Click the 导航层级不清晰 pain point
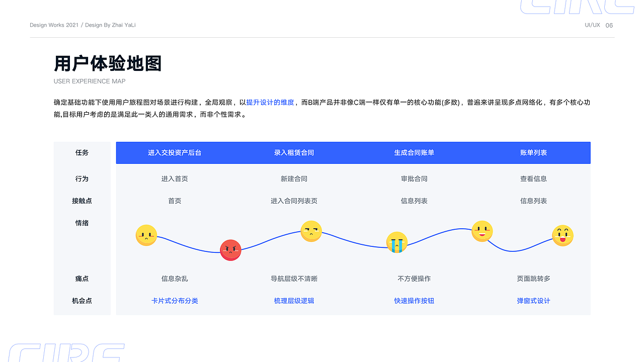The width and height of the screenshot is (644, 362). pyautogui.click(x=294, y=279)
